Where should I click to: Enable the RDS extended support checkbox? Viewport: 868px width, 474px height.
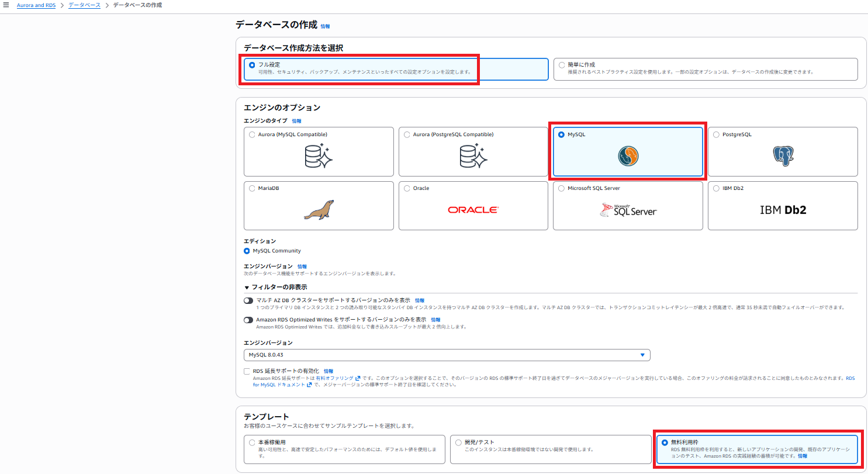point(247,371)
